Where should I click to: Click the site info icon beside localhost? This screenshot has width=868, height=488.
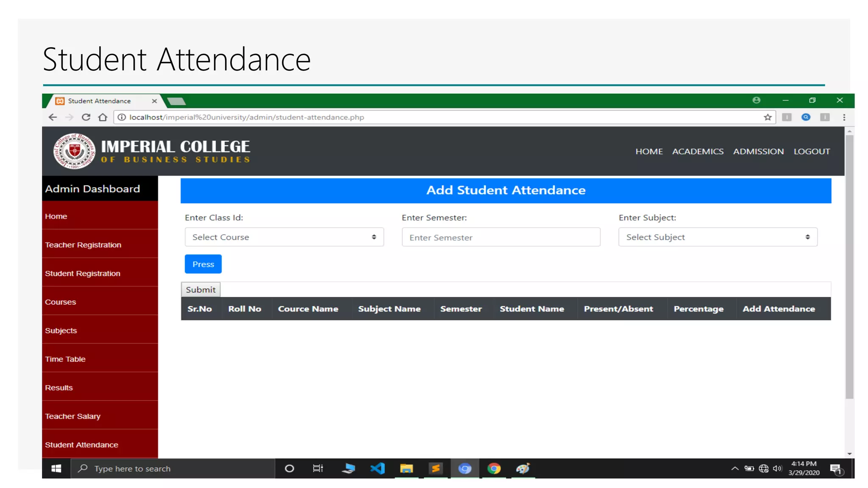[x=122, y=117]
